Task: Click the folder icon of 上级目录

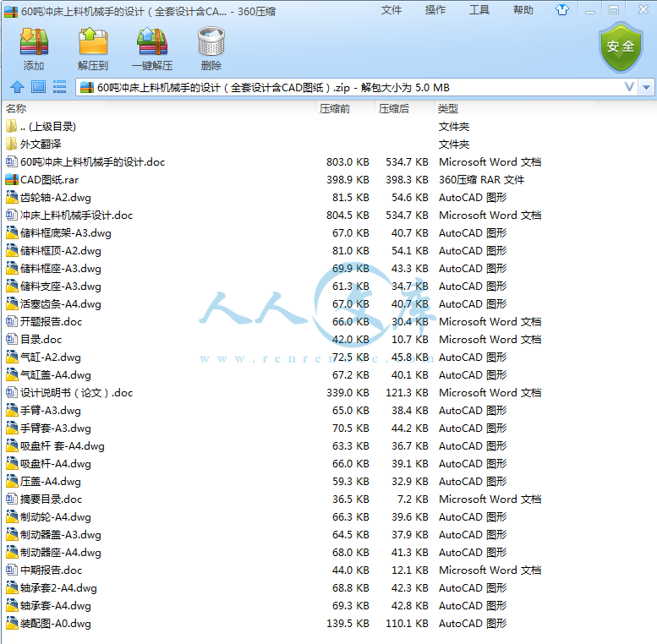Action: (x=11, y=126)
